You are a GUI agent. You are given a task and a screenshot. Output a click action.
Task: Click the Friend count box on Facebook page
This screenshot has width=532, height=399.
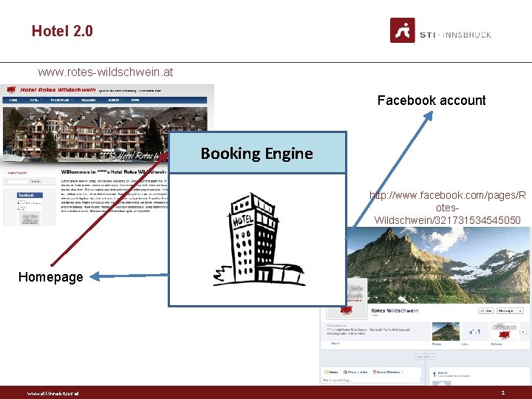click(478, 375)
